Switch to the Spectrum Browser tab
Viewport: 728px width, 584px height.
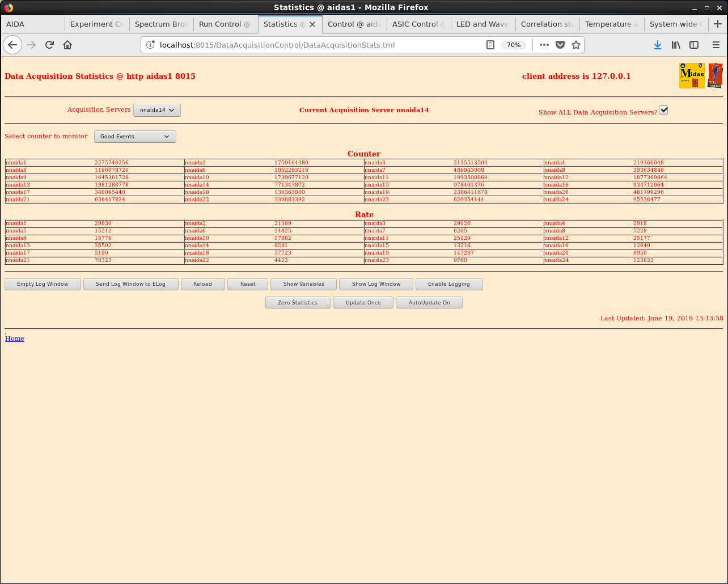pos(161,24)
